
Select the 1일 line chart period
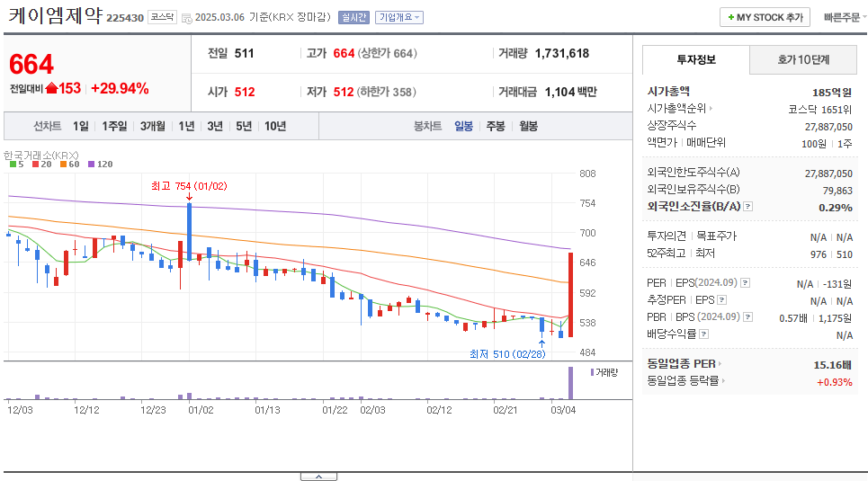[81, 126]
